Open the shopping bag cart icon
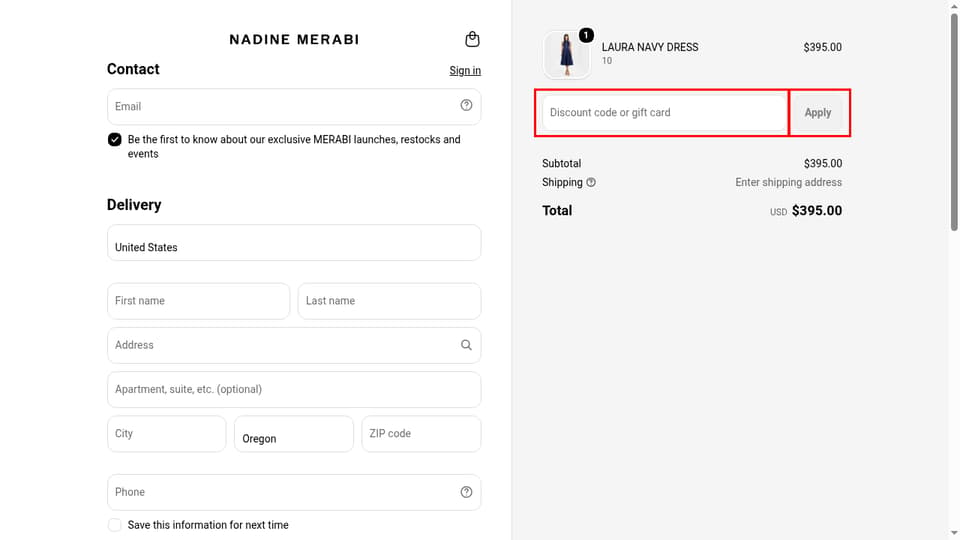This screenshot has width=960, height=540. 472,39
